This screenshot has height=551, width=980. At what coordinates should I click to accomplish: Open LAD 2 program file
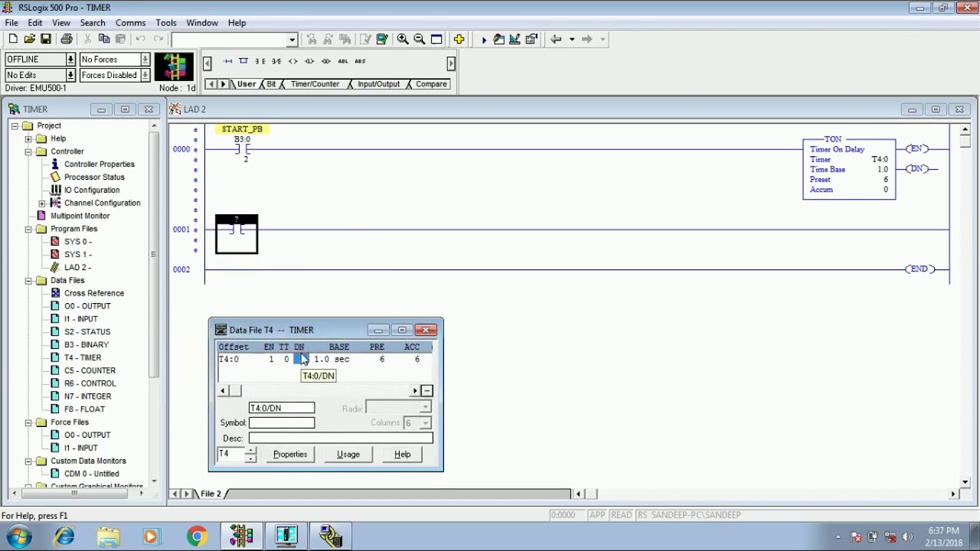click(x=77, y=267)
